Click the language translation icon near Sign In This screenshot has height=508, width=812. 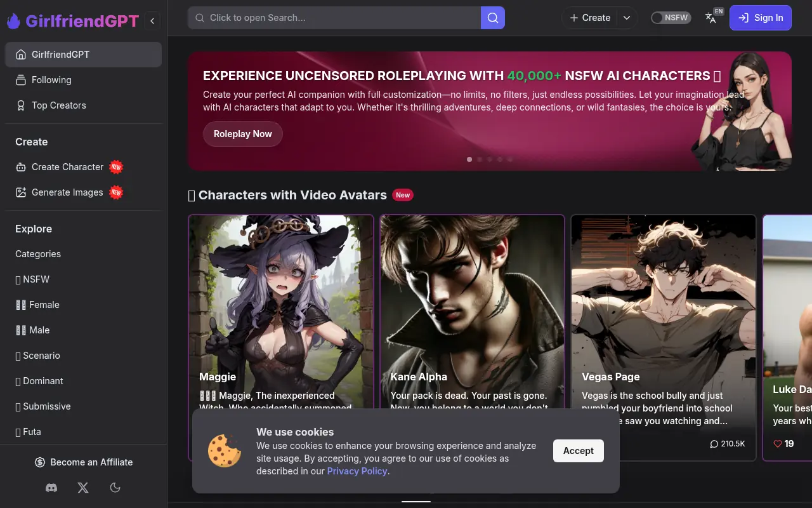pos(712,18)
